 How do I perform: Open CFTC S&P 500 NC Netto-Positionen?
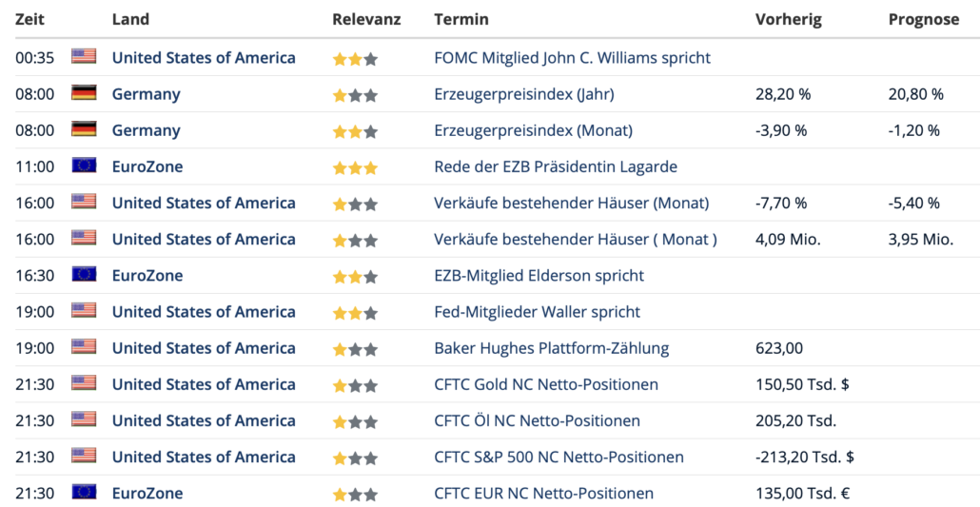tap(559, 457)
